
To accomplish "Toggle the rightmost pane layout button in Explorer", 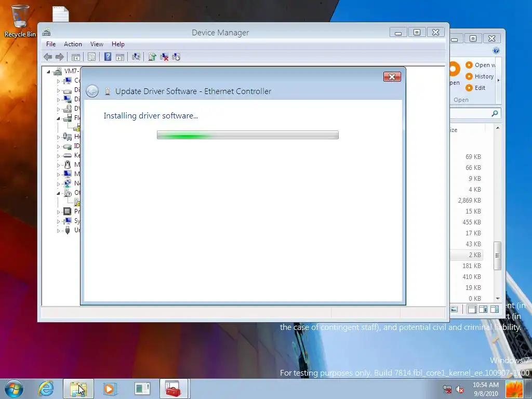I will click(x=495, y=309).
